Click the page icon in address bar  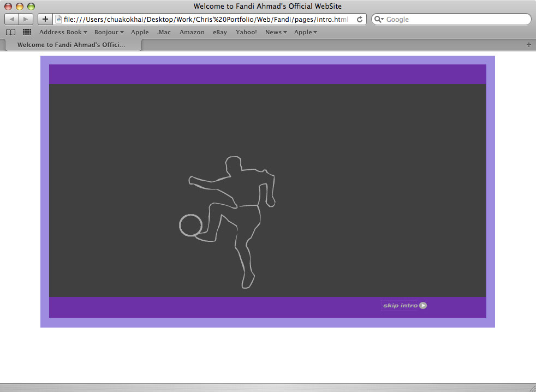point(58,20)
